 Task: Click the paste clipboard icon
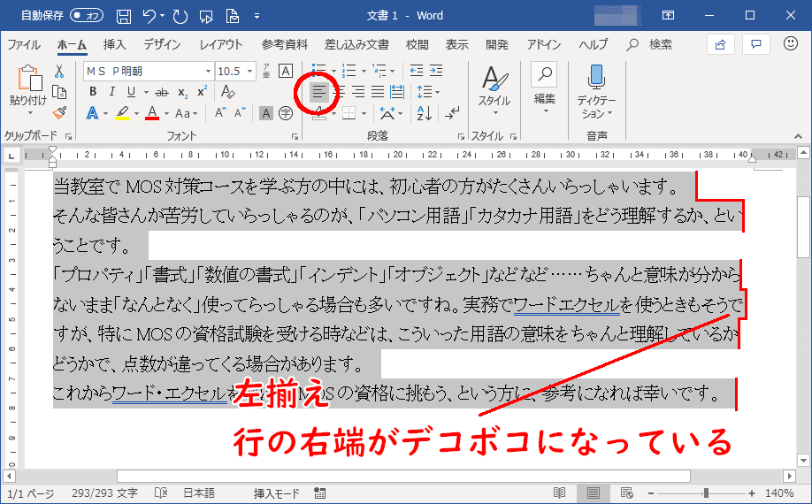pos(29,79)
